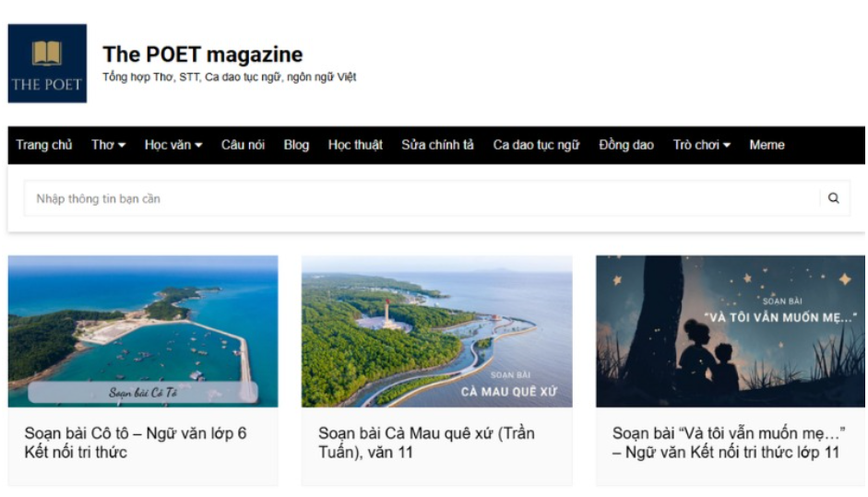Open the Cà Mau quê xứ thumbnail
This screenshot has height=497, width=868.
436,331
